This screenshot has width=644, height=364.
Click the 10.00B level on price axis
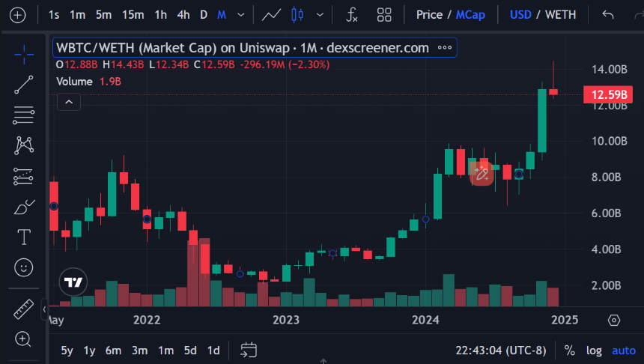609,141
